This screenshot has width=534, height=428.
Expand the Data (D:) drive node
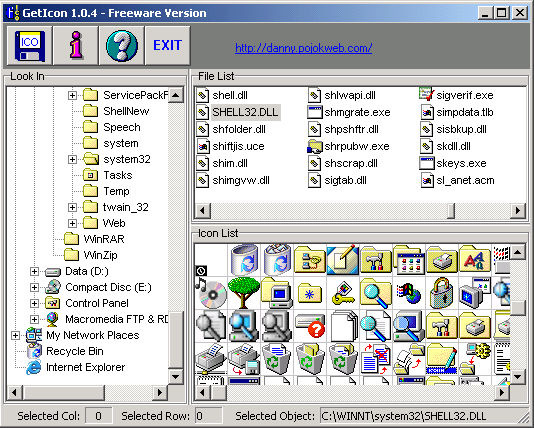(x=34, y=271)
